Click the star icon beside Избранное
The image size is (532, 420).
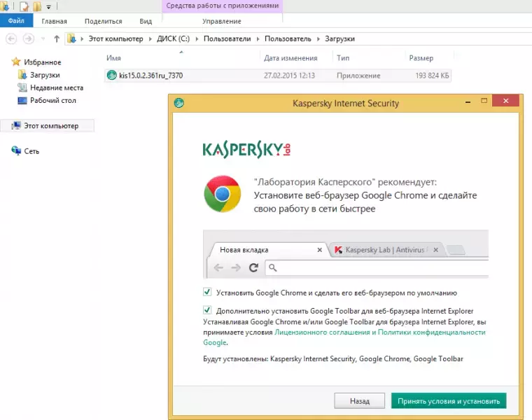point(16,62)
